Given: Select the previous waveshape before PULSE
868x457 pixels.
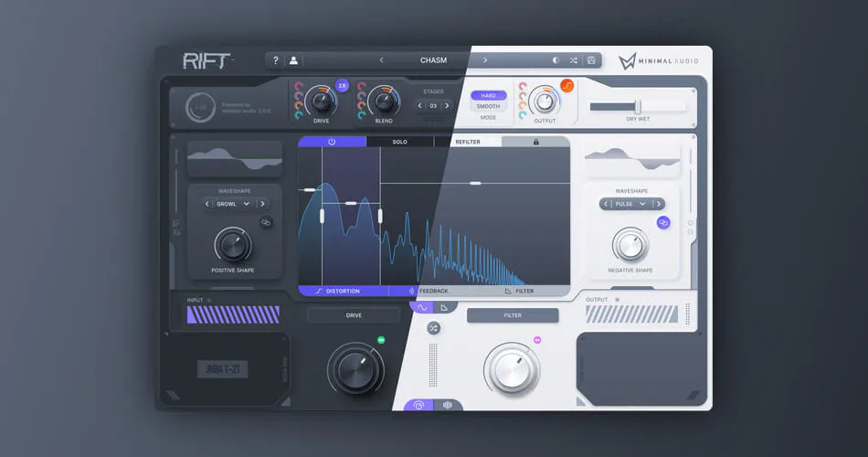Looking at the screenshot, I should (x=606, y=204).
